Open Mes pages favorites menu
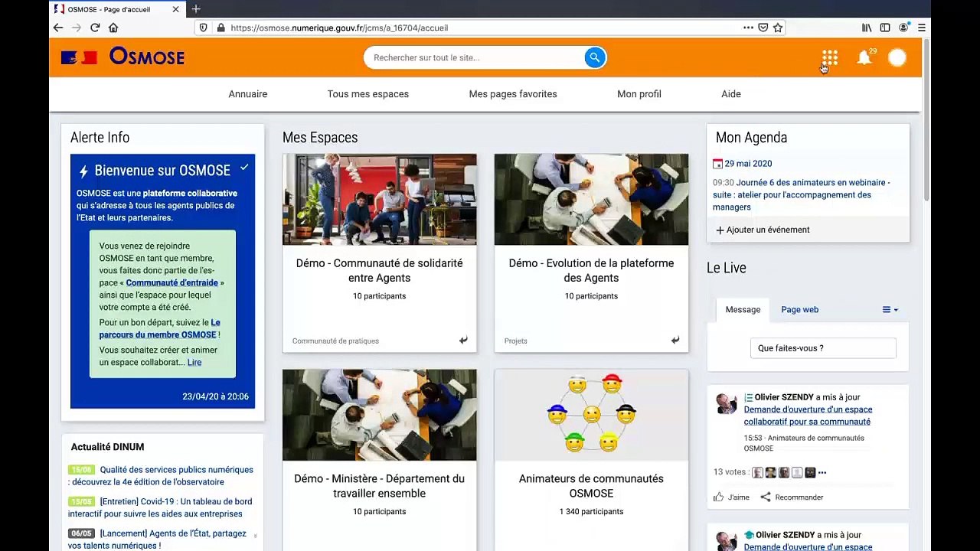 [513, 94]
